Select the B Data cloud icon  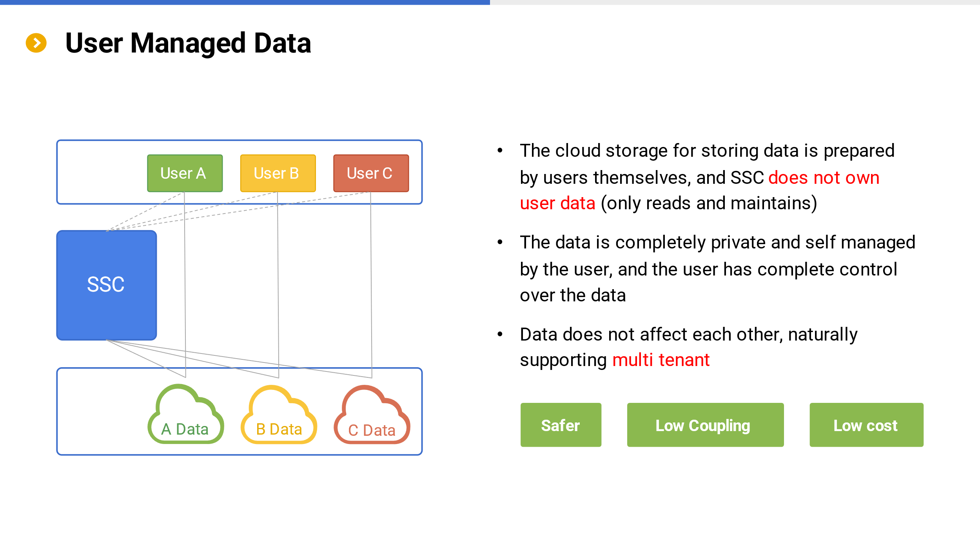(x=279, y=415)
